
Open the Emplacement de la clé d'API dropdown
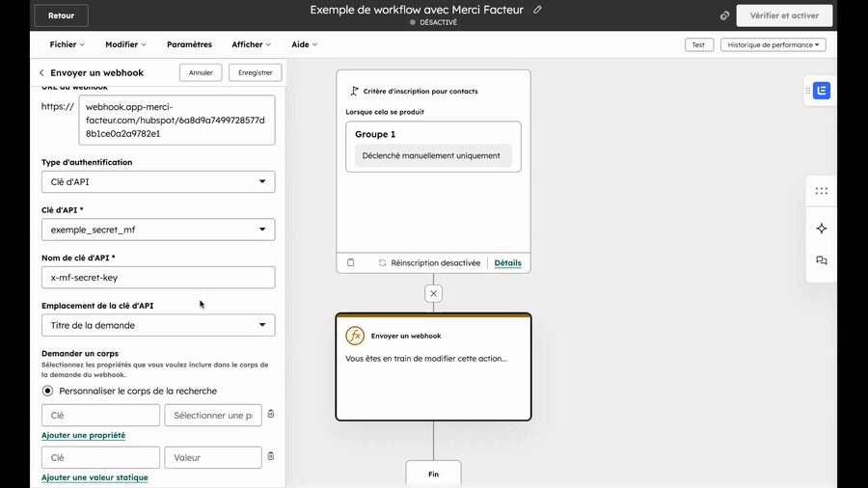click(x=158, y=325)
